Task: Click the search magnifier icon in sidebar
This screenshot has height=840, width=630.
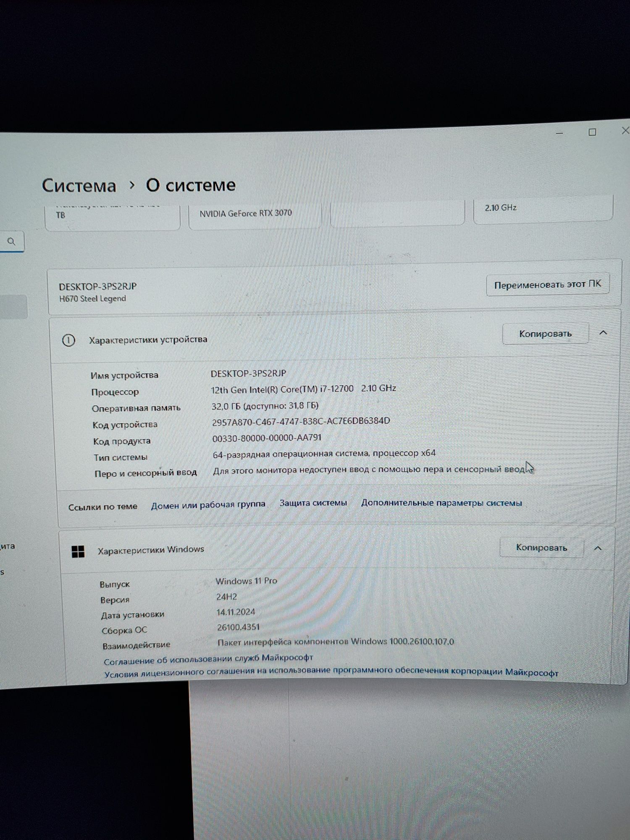Action: [11, 241]
